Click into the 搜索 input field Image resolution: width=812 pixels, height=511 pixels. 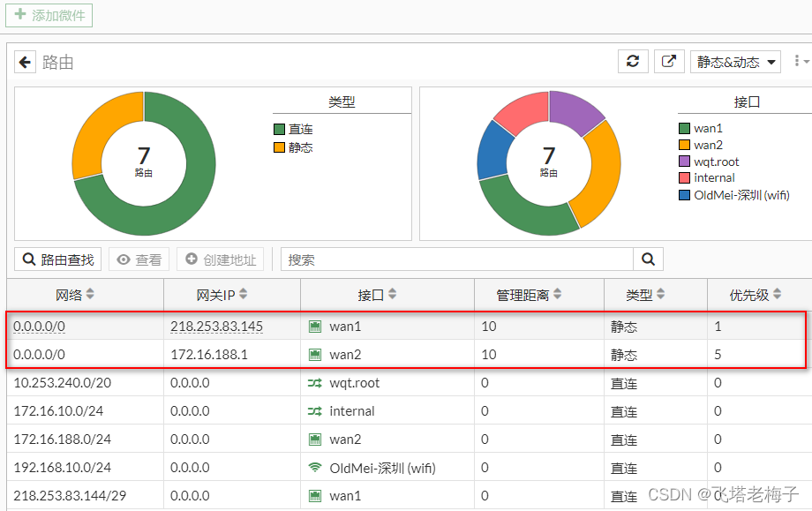point(457,259)
